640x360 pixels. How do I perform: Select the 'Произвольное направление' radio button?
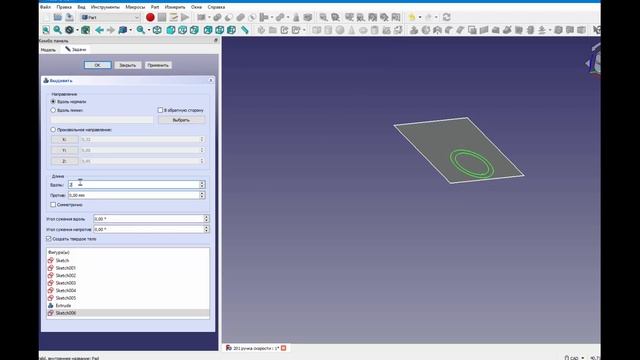[53, 129]
